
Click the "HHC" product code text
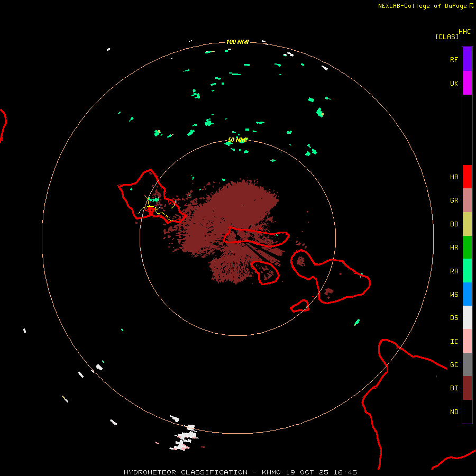[464, 32]
